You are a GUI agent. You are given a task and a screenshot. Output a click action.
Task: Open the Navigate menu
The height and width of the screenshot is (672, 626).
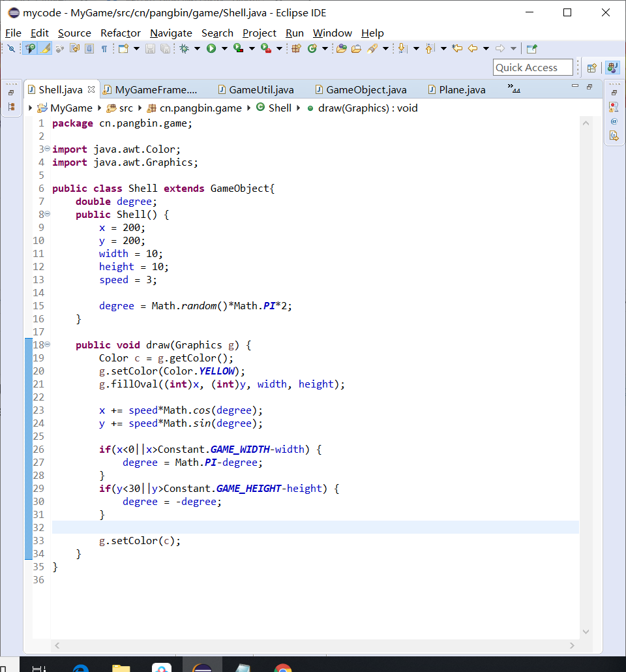[x=171, y=33]
